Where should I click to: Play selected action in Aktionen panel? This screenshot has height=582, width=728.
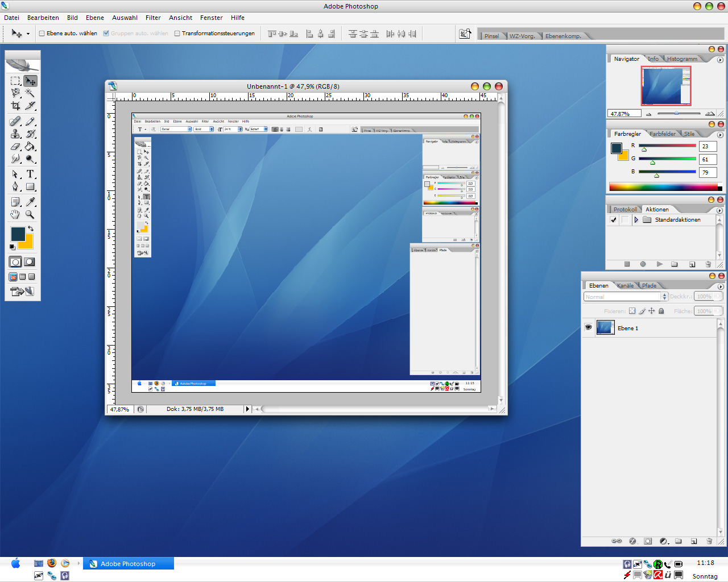pos(659,264)
